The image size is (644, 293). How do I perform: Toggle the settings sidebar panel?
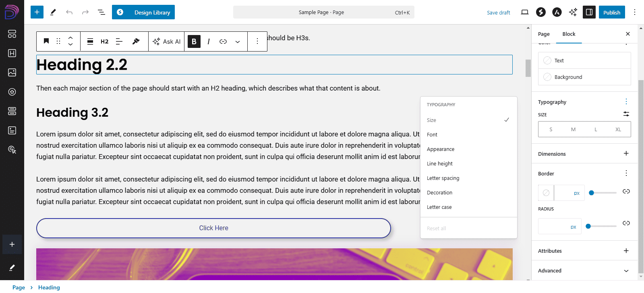(589, 12)
